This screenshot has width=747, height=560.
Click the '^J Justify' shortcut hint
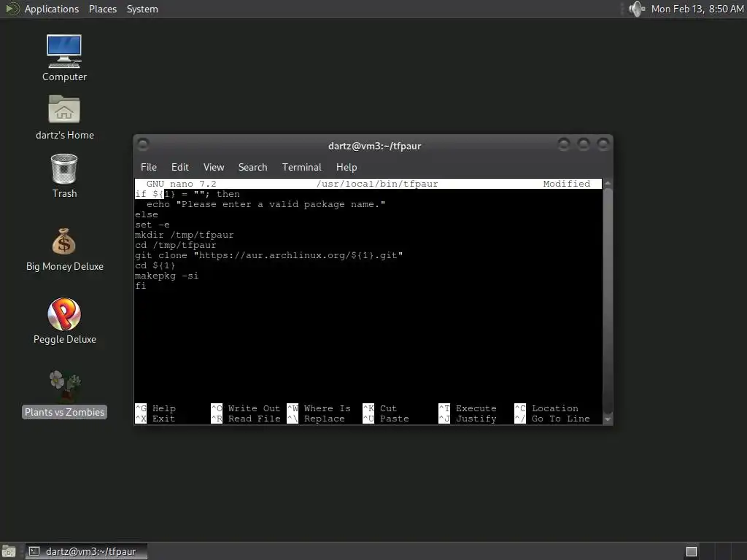[x=468, y=419]
